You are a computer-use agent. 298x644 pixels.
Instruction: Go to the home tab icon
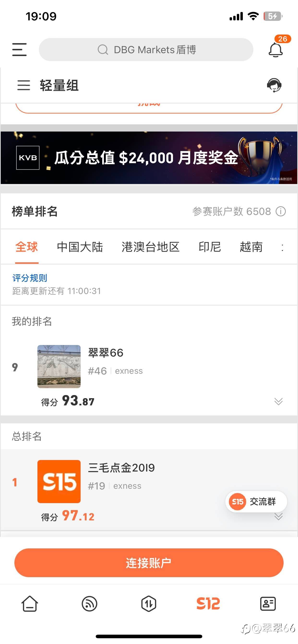pos(30,604)
